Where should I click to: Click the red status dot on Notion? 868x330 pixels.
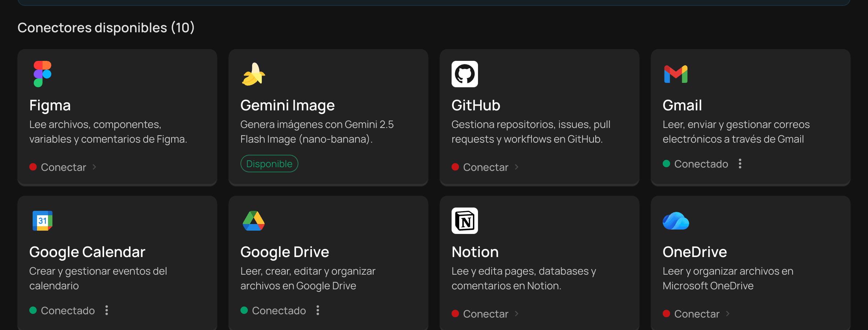(x=455, y=313)
